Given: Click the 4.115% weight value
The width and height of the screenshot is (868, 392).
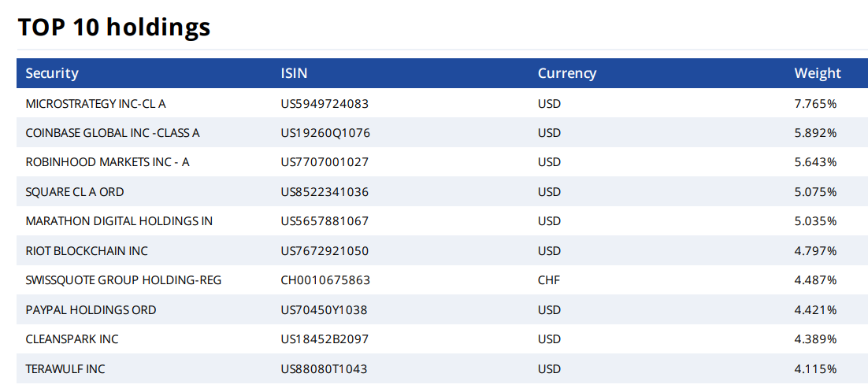Looking at the screenshot, I should (815, 369).
